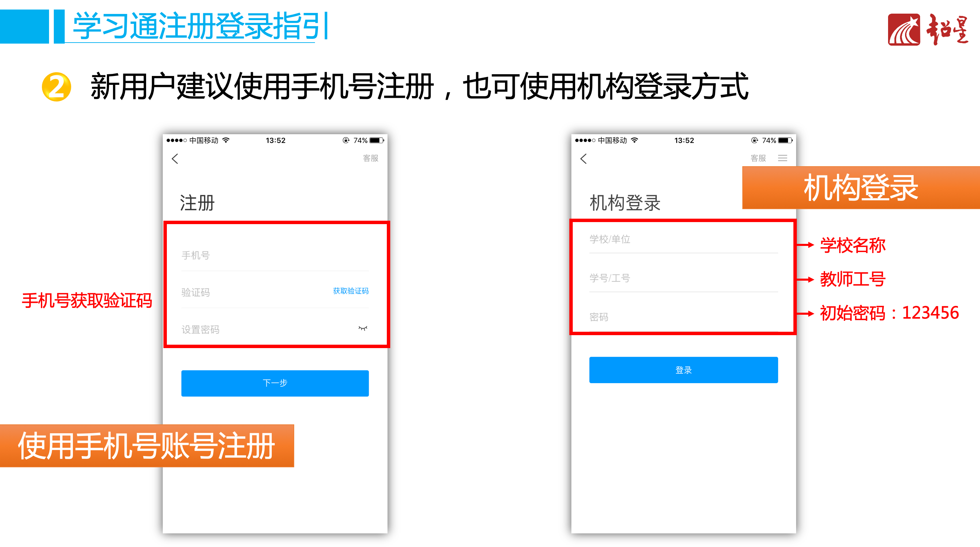Tap Wi-Fi icon in left phone status bar

pos(226,140)
